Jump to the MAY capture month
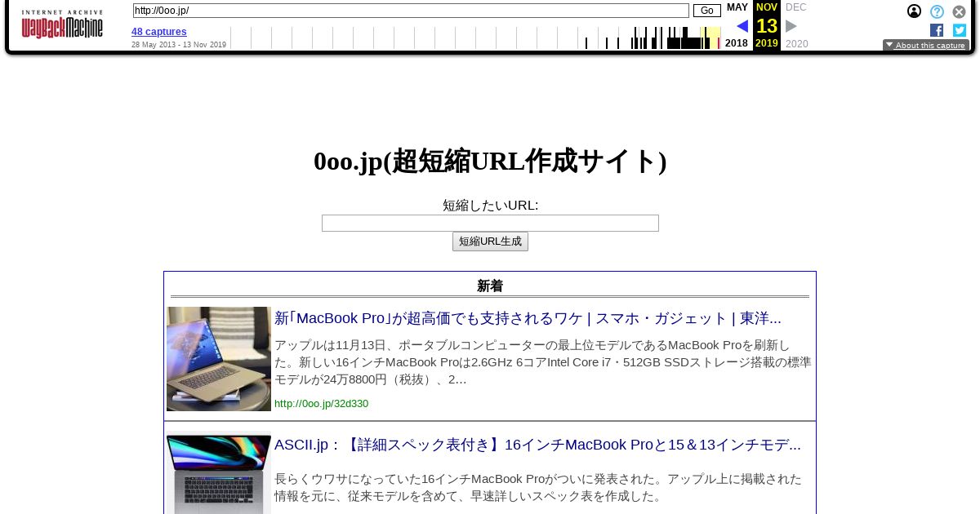The height and width of the screenshot is (514, 980). tap(737, 7)
